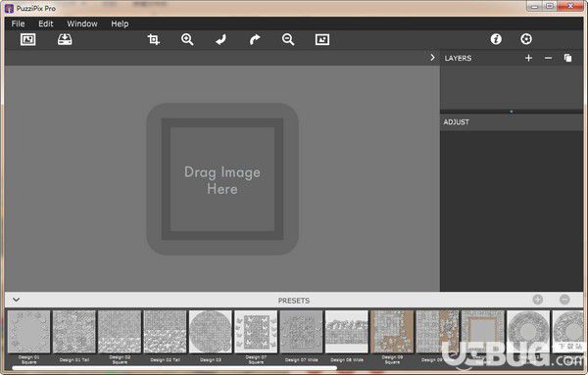Viewport: 588px width, 375px height.
Task: Select Design 01 Square preset
Action: click(28, 332)
